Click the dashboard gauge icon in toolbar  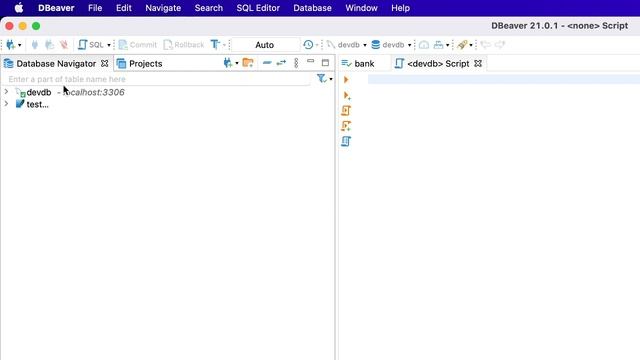[424, 44]
